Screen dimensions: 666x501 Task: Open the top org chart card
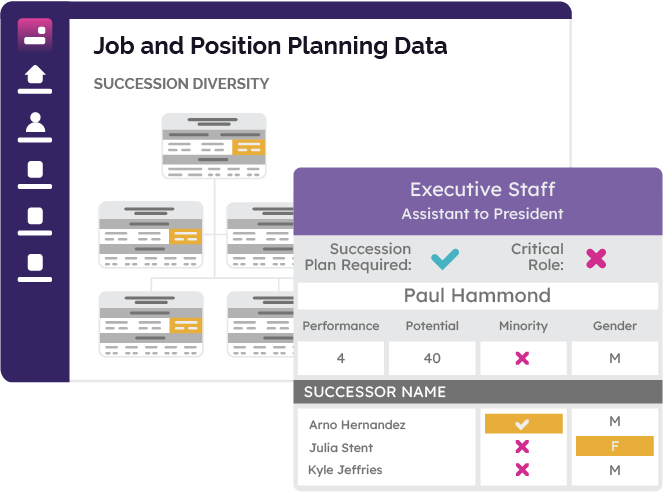pyautogui.click(x=214, y=146)
